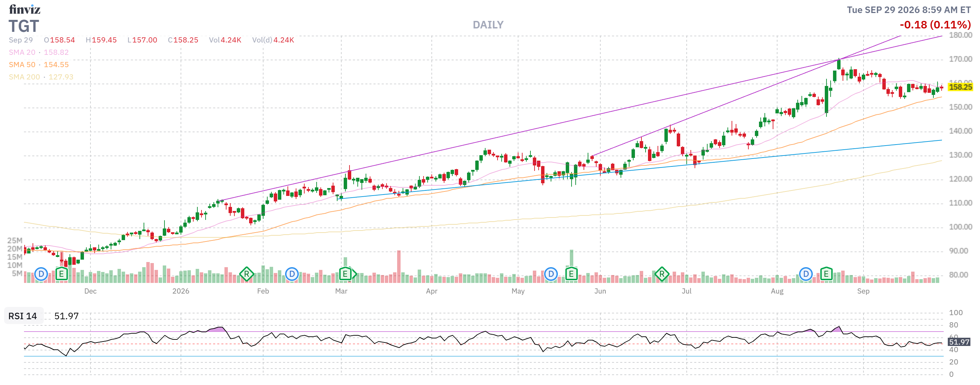Image resolution: width=980 pixels, height=385 pixels.
Task: Open the March earnings E marker
Action: [345, 274]
